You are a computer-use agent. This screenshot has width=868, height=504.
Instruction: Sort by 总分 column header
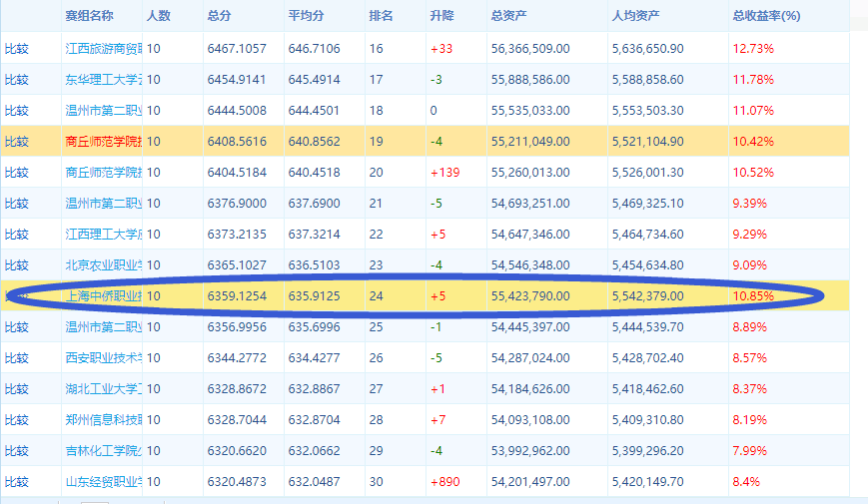219,16
